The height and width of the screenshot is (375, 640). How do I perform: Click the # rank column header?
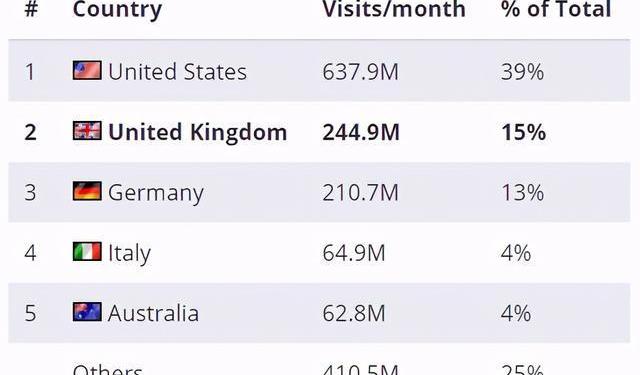31,9
